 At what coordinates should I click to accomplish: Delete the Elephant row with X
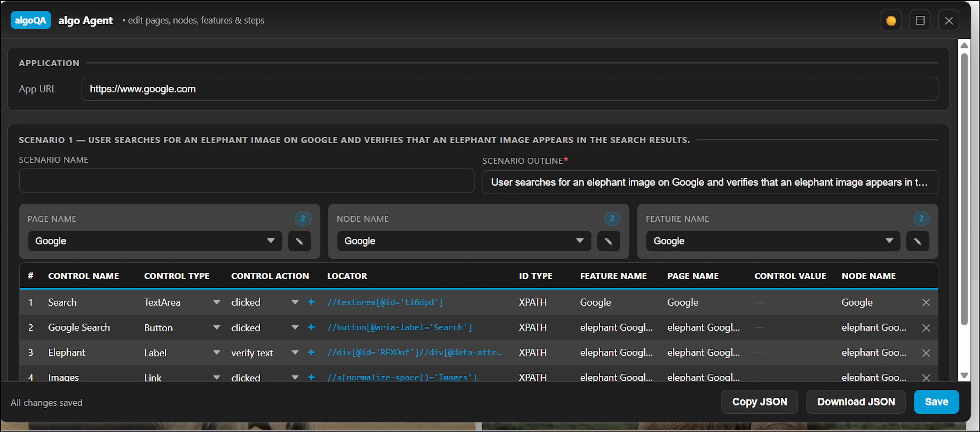[x=926, y=353]
